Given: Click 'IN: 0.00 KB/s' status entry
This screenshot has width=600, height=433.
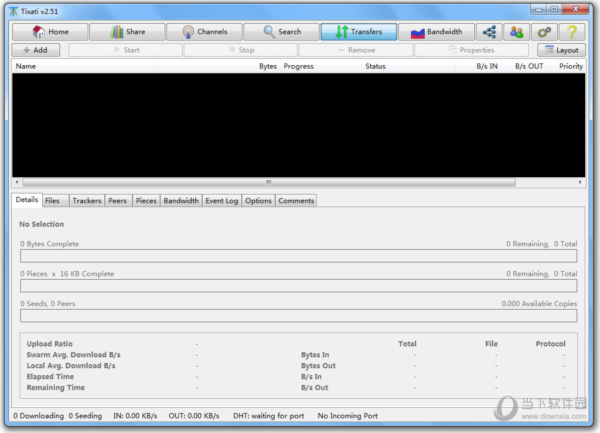Looking at the screenshot, I should coord(135,416).
